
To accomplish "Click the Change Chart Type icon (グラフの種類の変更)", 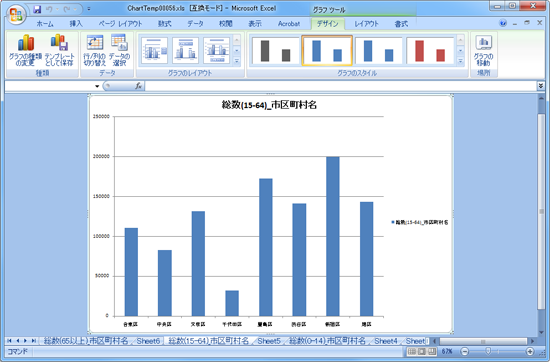I will tap(25, 50).
